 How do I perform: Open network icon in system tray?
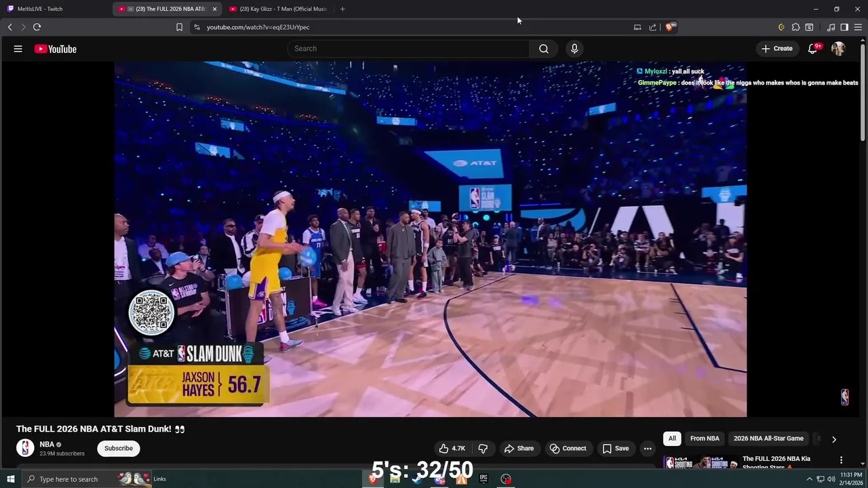click(x=821, y=479)
